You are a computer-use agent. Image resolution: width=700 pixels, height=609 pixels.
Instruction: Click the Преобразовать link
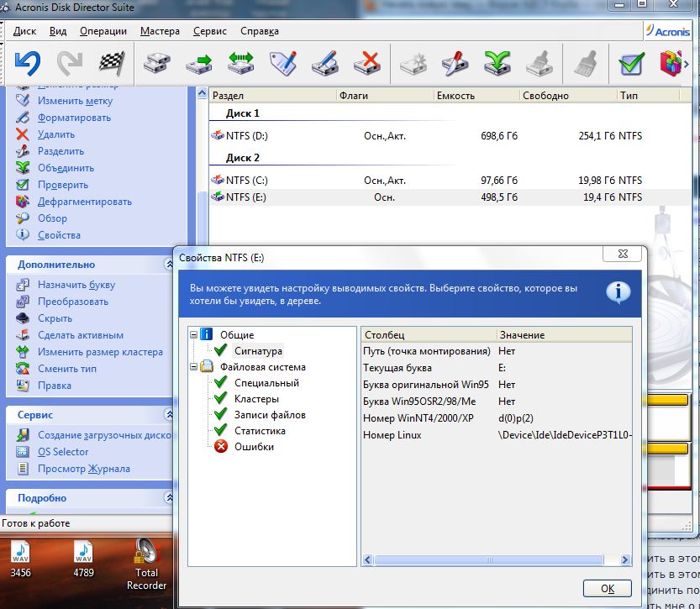73,302
